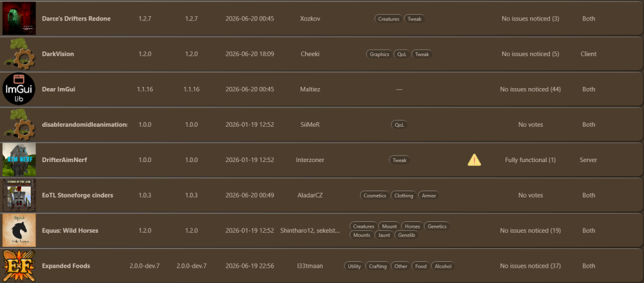The image size is (644, 283).
Task: Click the Mounts tag
Action: 361,235
